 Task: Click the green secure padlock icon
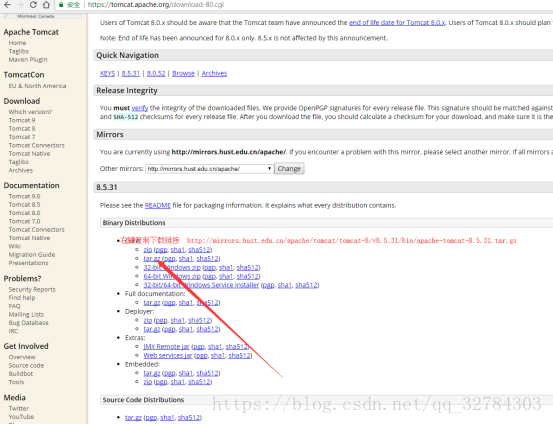61,5
